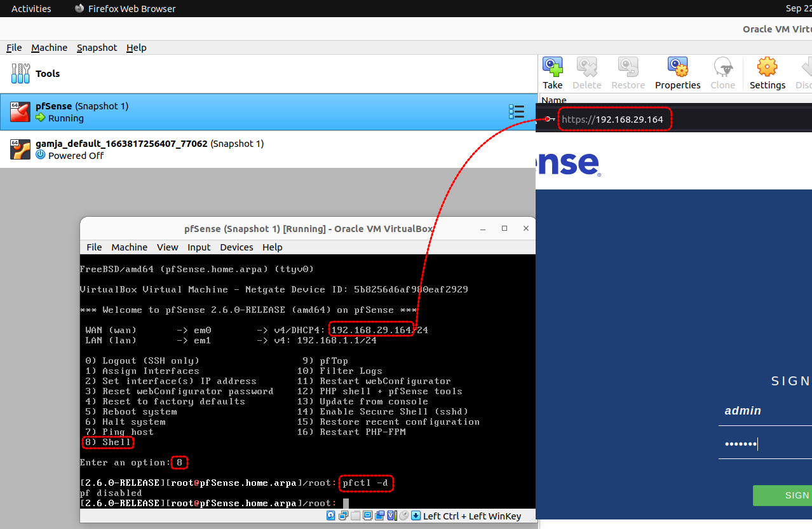The height and width of the screenshot is (529, 812).
Task: Click hard disk activity icon in VM status bar
Action: (330, 516)
